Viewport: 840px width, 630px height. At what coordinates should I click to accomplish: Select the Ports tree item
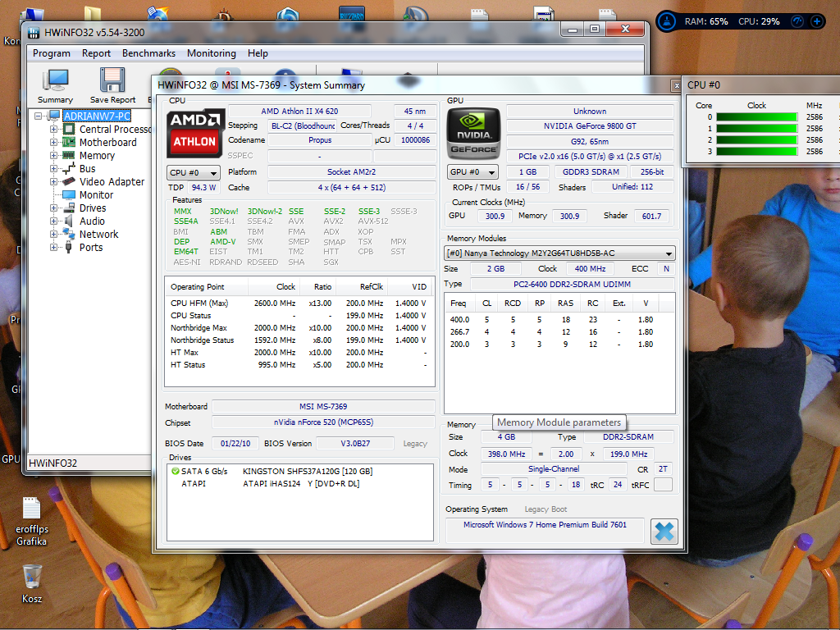91,248
